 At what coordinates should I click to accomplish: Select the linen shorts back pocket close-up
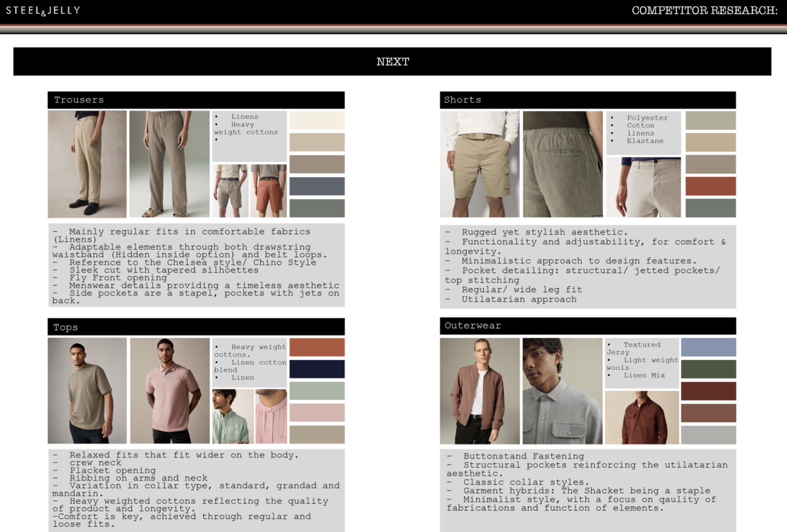[x=562, y=164]
